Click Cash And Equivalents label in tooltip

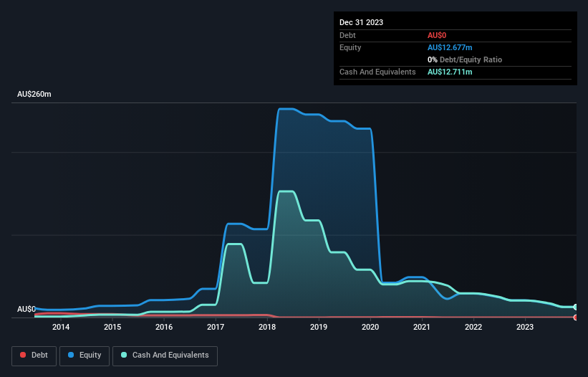[377, 72]
